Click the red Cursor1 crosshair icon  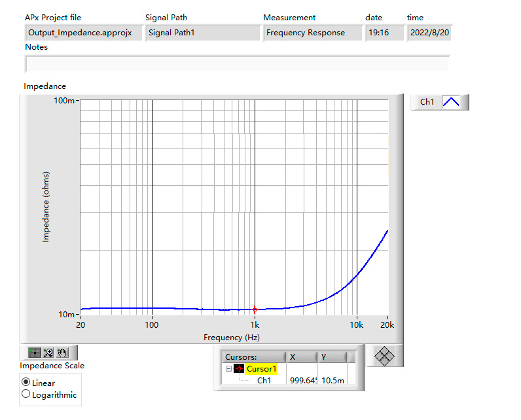point(239,369)
